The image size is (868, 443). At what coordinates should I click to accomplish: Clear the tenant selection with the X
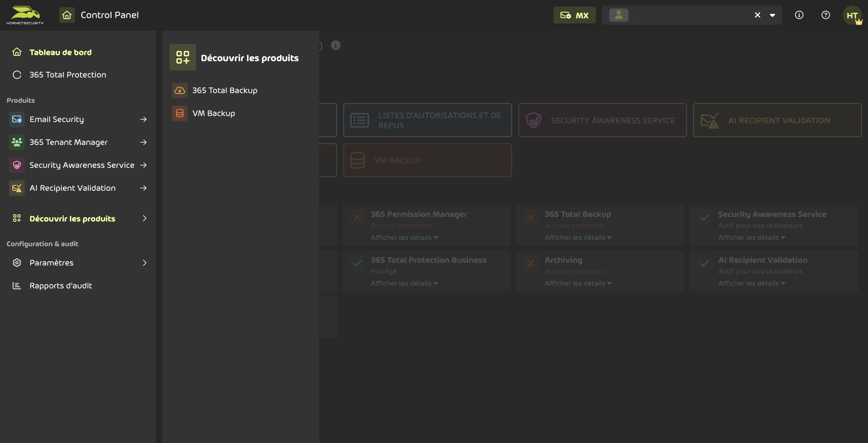pos(758,15)
